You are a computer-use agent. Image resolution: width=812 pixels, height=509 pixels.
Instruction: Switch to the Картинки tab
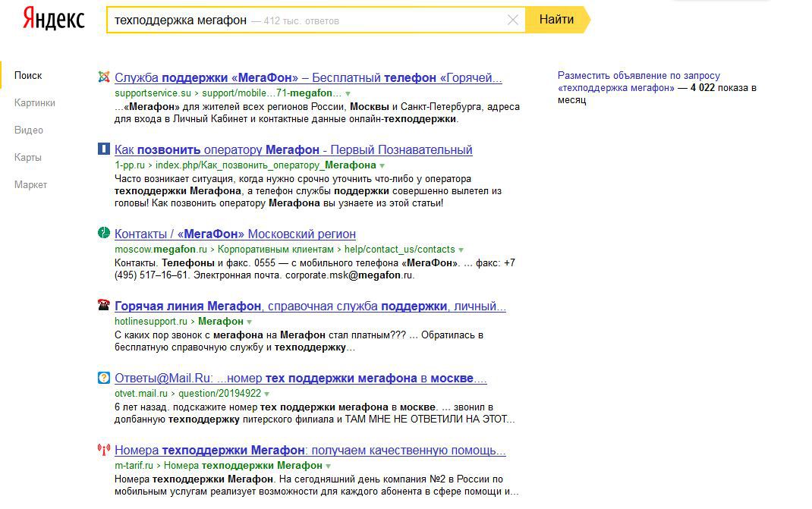click(35, 103)
